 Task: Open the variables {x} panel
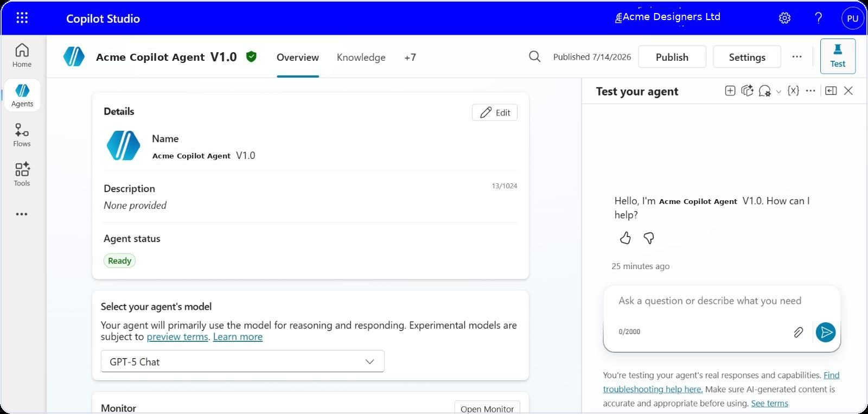793,91
